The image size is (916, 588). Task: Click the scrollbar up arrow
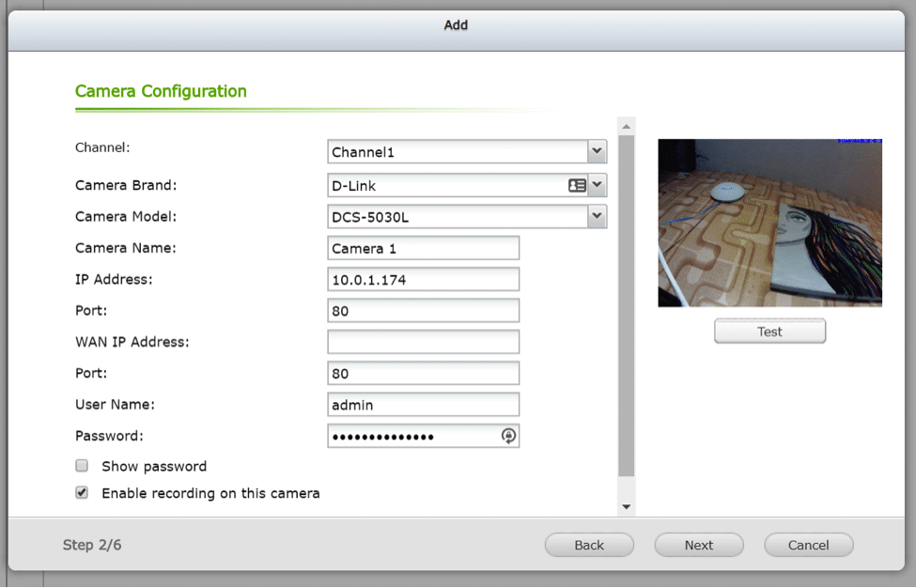click(627, 126)
